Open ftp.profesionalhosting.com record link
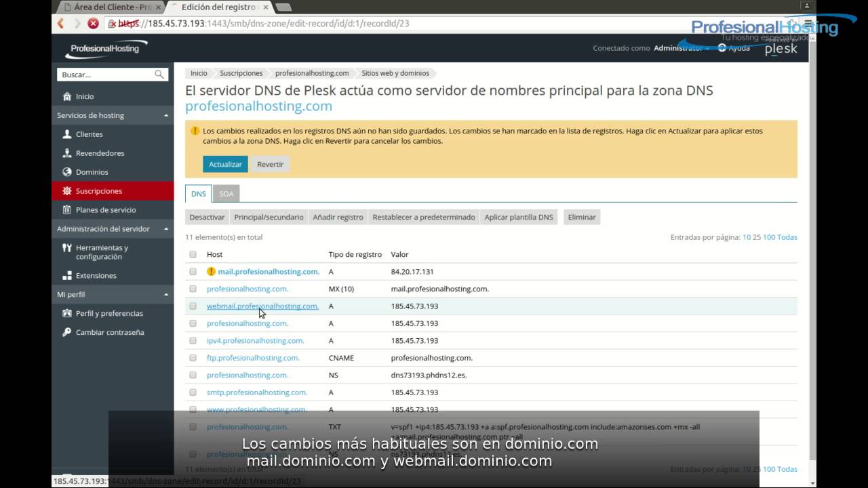 pyautogui.click(x=253, y=358)
